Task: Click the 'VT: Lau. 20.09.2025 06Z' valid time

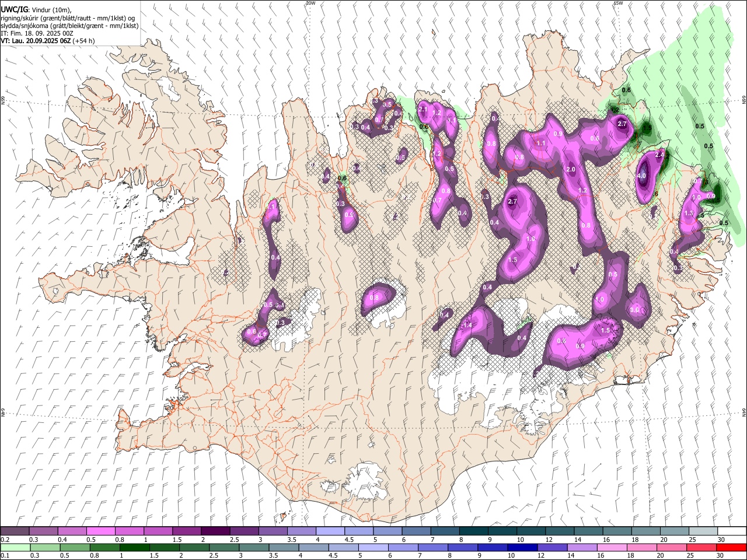Action: 36,41
